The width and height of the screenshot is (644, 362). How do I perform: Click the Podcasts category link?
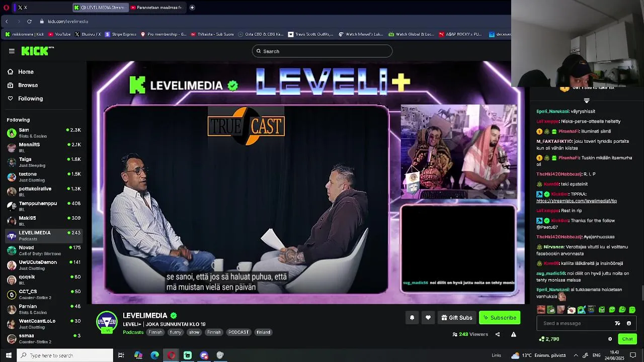pyautogui.click(x=133, y=332)
